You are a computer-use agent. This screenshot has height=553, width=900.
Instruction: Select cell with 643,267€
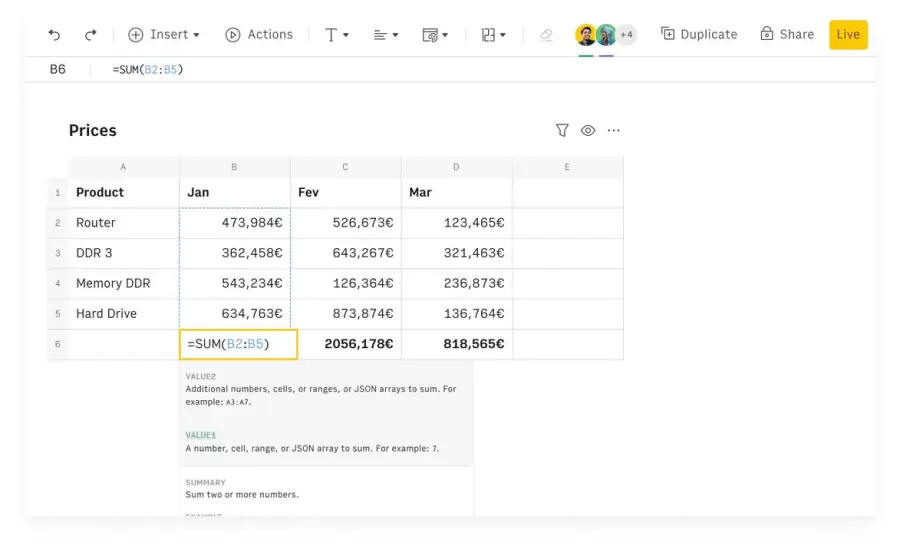tap(346, 253)
